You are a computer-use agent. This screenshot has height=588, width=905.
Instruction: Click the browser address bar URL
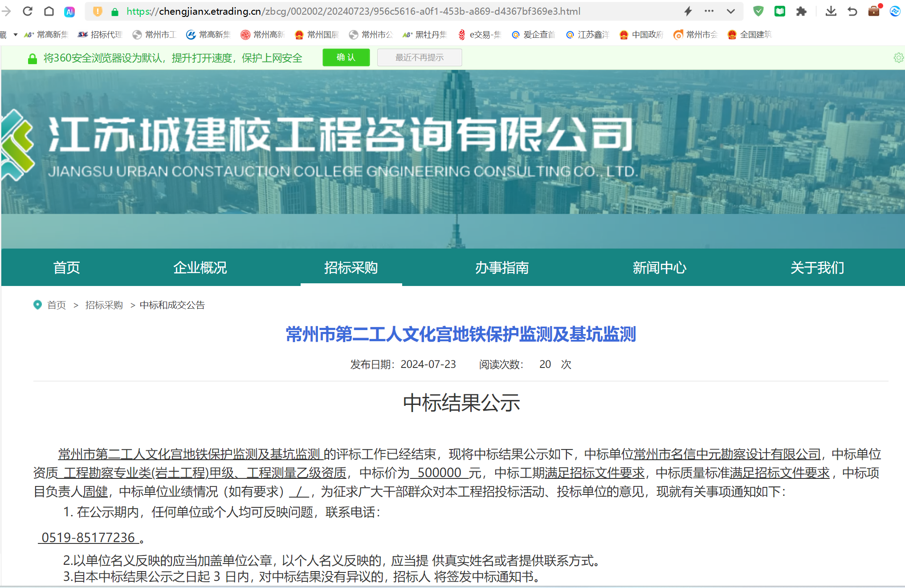(x=353, y=12)
